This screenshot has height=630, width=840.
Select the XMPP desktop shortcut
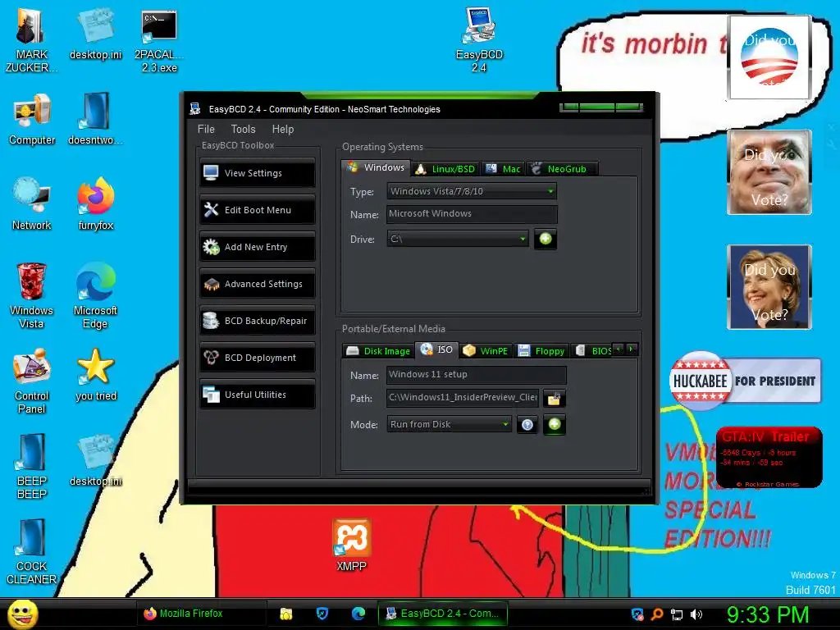point(351,546)
